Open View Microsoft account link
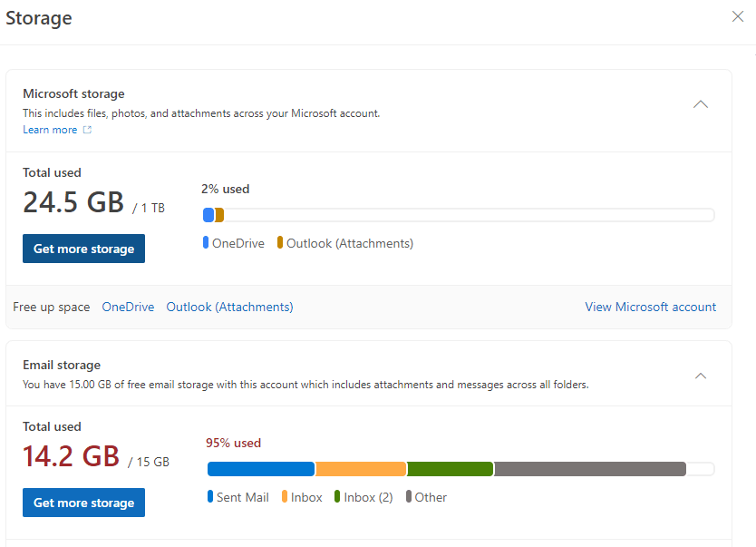This screenshot has height=547, width=756. pos(651,307)
